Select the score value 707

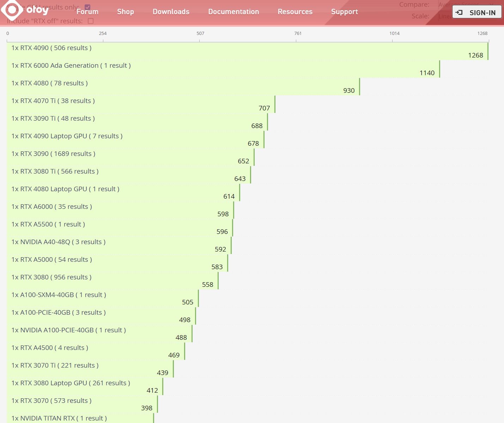(x=265, y=108)
